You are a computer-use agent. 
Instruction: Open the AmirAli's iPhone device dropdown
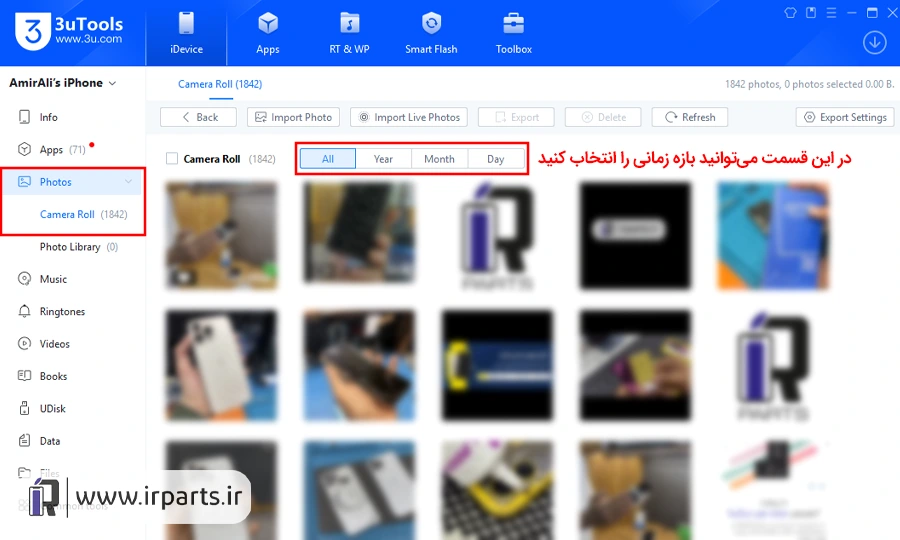63,83
